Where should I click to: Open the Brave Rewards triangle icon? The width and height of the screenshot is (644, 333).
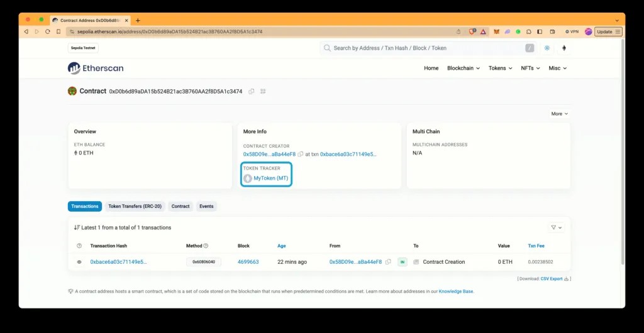[x=483, y=31]
